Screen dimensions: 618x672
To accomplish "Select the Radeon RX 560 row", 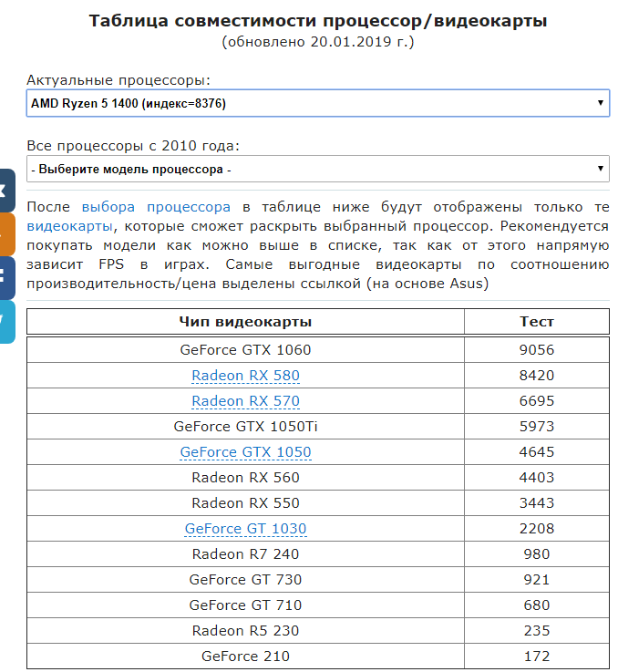I will click(x=317, y=478).
